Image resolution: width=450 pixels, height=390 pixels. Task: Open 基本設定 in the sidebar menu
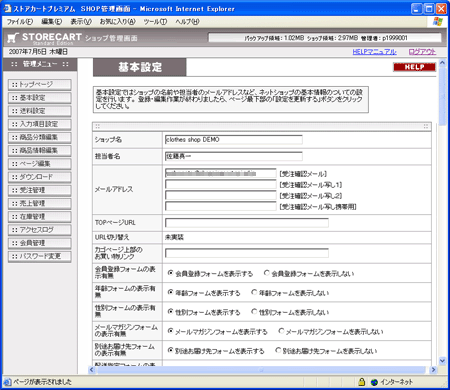click(x=40, y=98)
